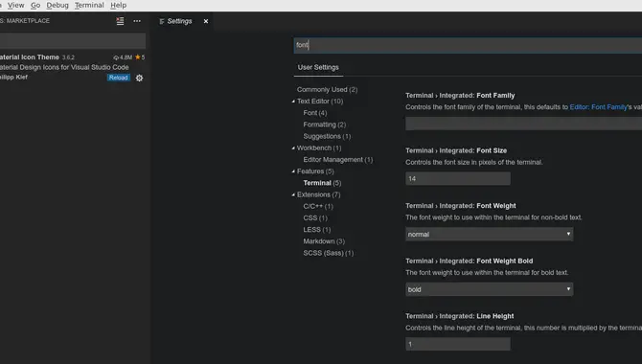
Task: Select the User Settings tab
Action: pos(318,67)
